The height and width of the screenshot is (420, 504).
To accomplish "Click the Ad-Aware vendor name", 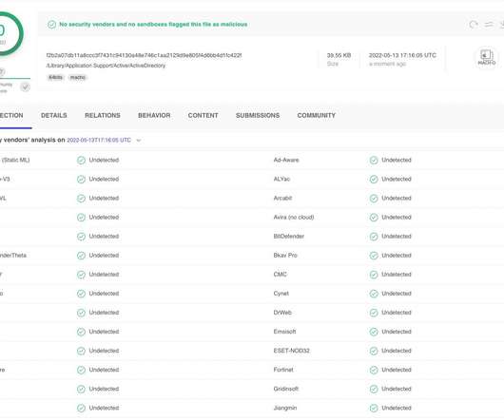I will 286,160.
